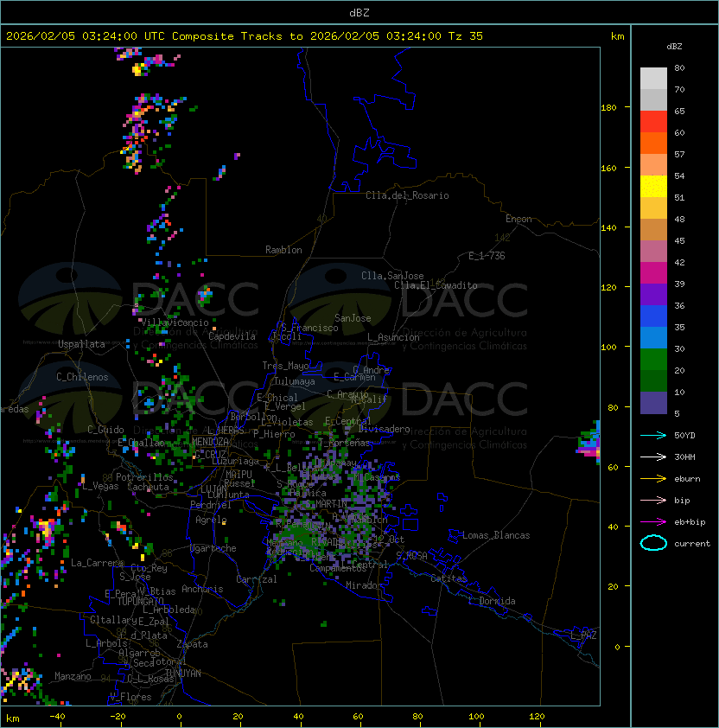The image size is (719, 728).
Task: Click the 'Manzano' map label
Action: [73, 676]
